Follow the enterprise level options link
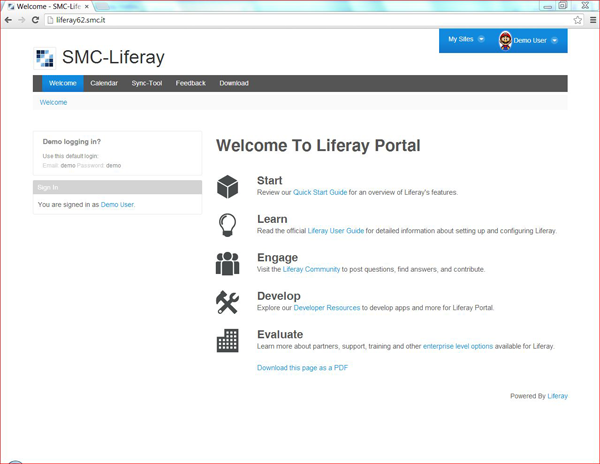Screen dimensions: 600x464 [458, 346]
